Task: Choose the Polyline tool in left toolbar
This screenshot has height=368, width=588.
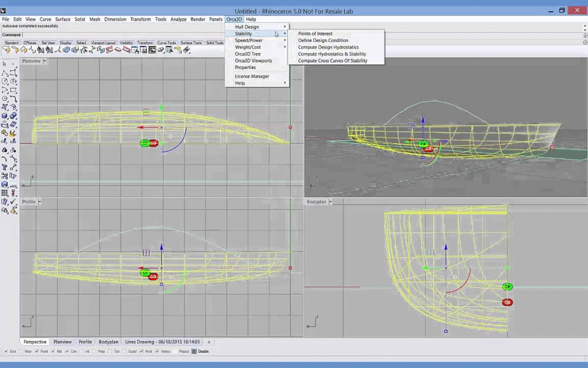Action: [5, 72]
